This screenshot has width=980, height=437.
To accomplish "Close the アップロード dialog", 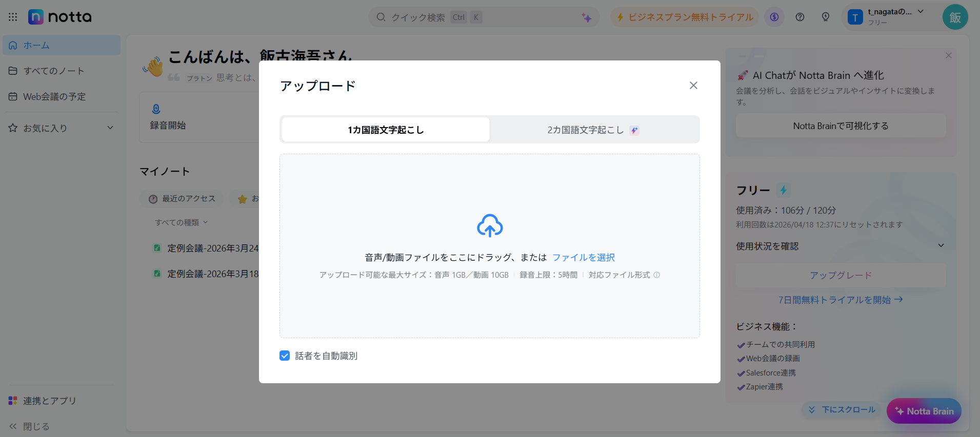I will pyautogui.click(x=693, y=86).
